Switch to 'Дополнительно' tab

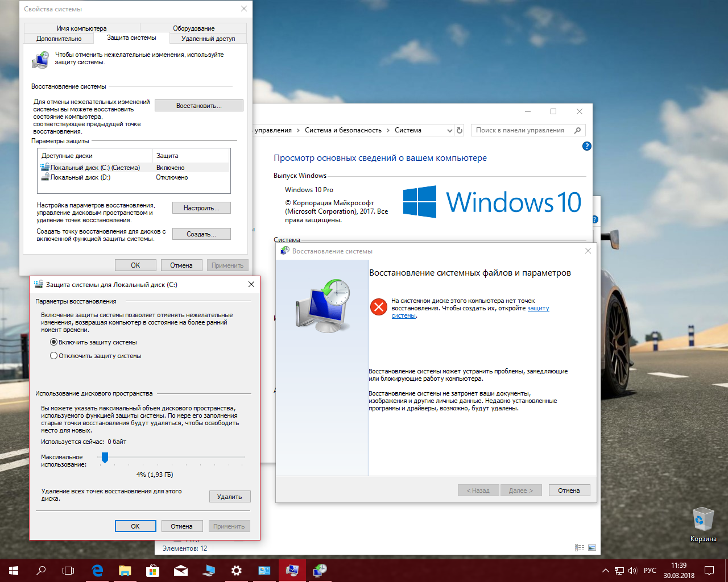[59, 38]
